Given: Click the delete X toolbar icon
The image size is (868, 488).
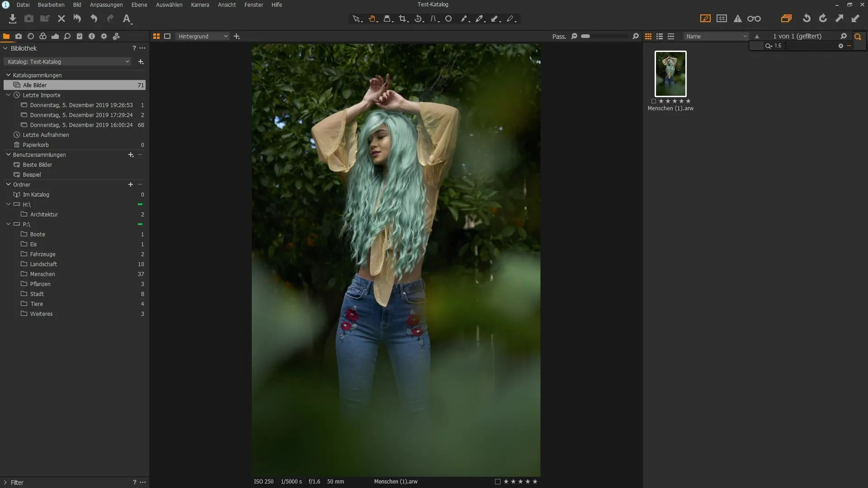Looking at the screenshot, I should (x=61, y=19).
